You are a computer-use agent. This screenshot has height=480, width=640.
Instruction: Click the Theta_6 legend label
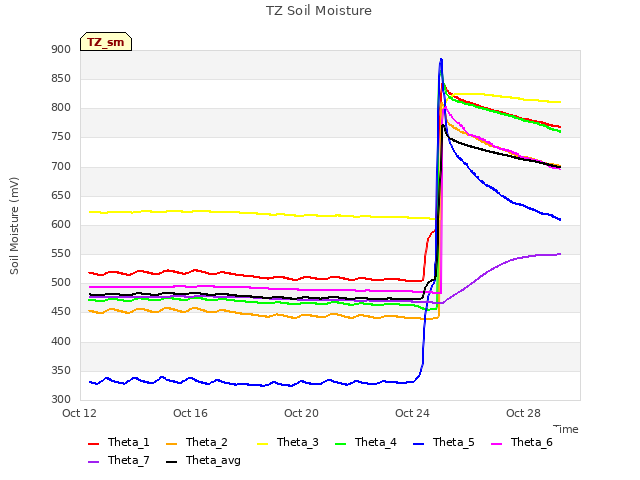(x=531, y=442)
